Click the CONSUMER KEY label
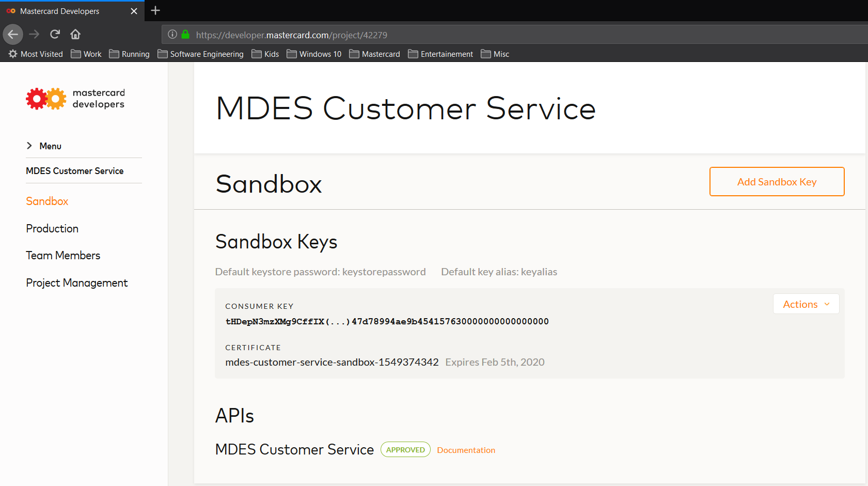This screenshot has height=486, width=868. pos(259,306)
